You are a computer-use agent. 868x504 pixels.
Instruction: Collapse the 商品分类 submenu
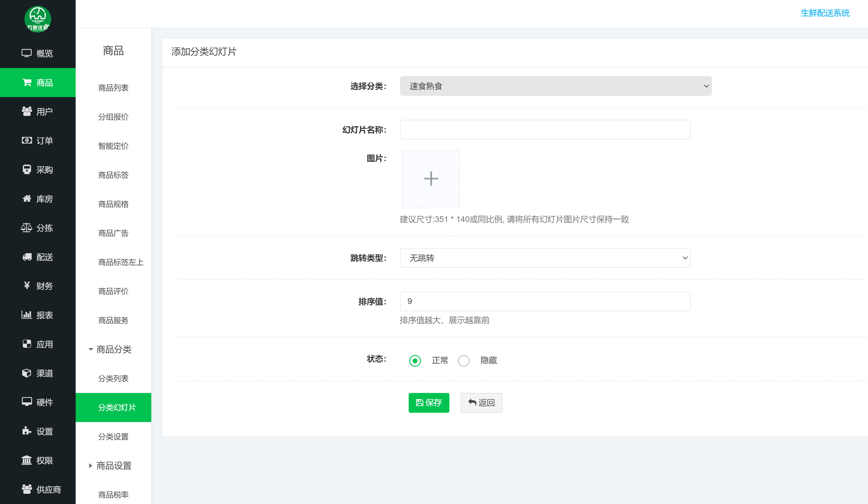[114, 349]
